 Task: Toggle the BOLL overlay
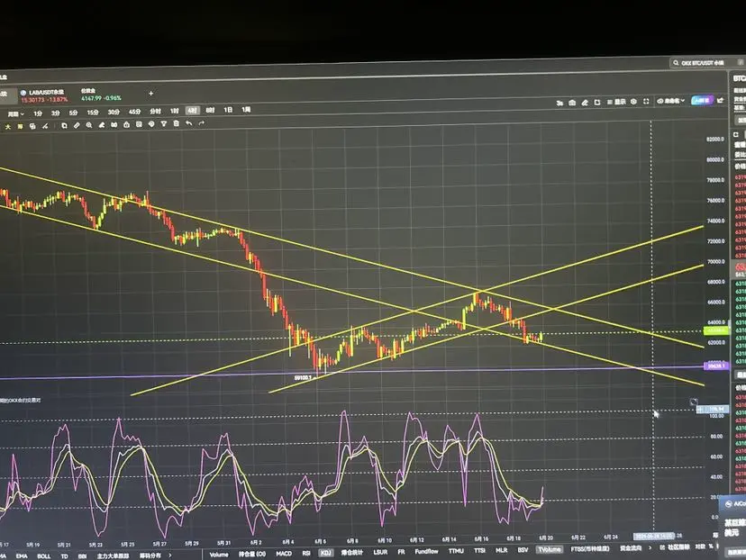[44, 555]
